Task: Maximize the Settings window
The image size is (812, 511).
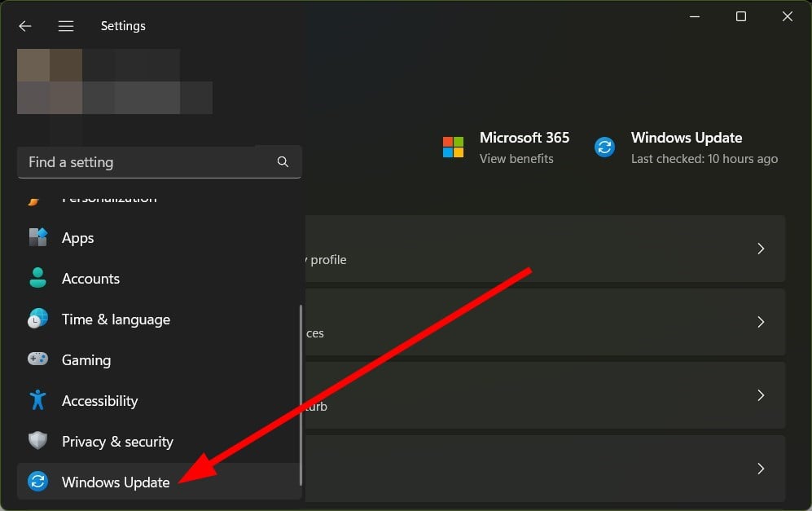Action: click(x=741, y=16)
